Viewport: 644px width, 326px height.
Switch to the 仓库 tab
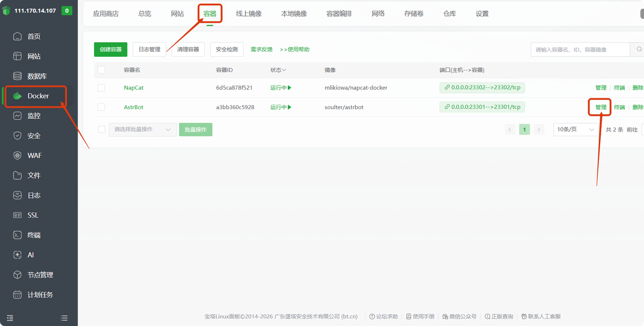tap(450, 14)
